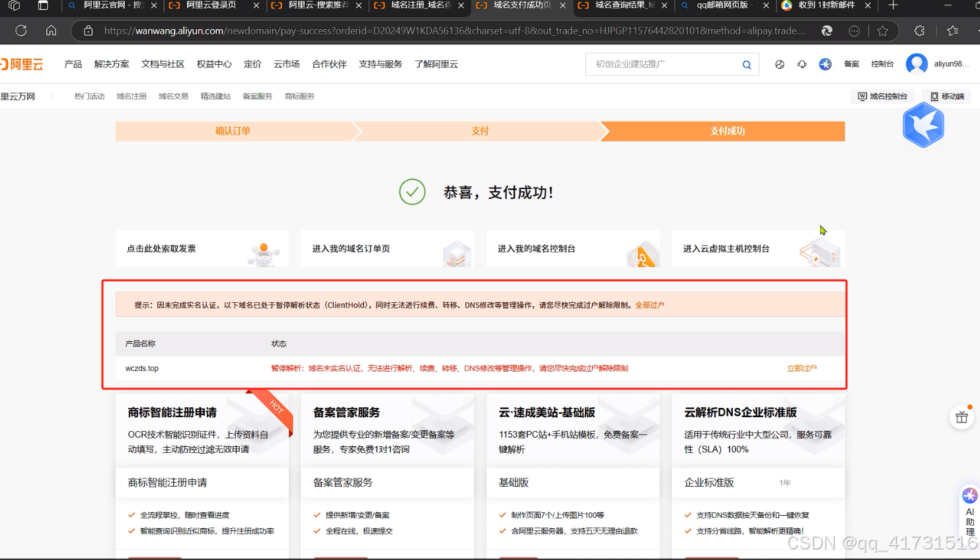The width and height of the screenshot is (980, 560).
Task: Reload the page with the refresh icon
Action: tap(21, 30)
